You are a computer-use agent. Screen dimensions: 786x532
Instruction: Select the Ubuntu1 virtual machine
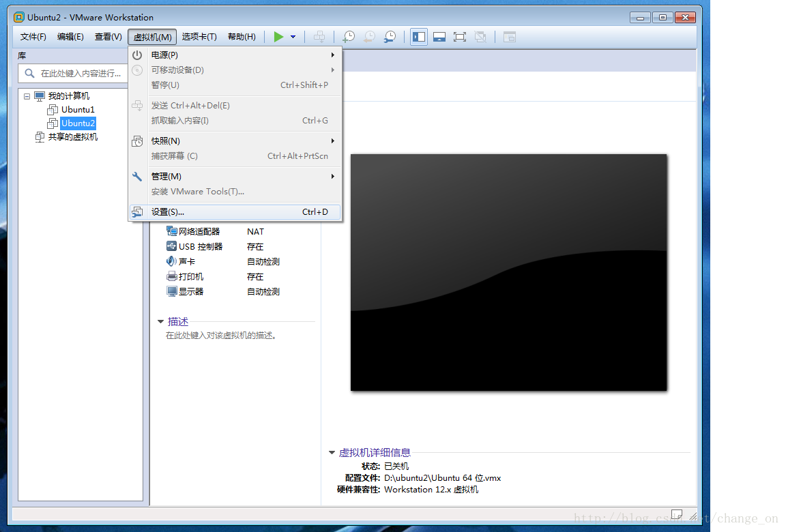[78, 110]
